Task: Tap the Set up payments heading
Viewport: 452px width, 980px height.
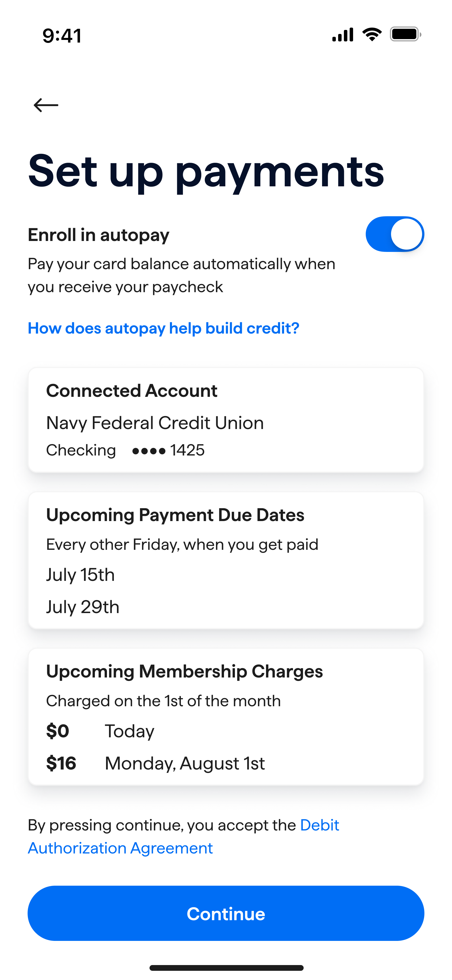Action: 206,171
